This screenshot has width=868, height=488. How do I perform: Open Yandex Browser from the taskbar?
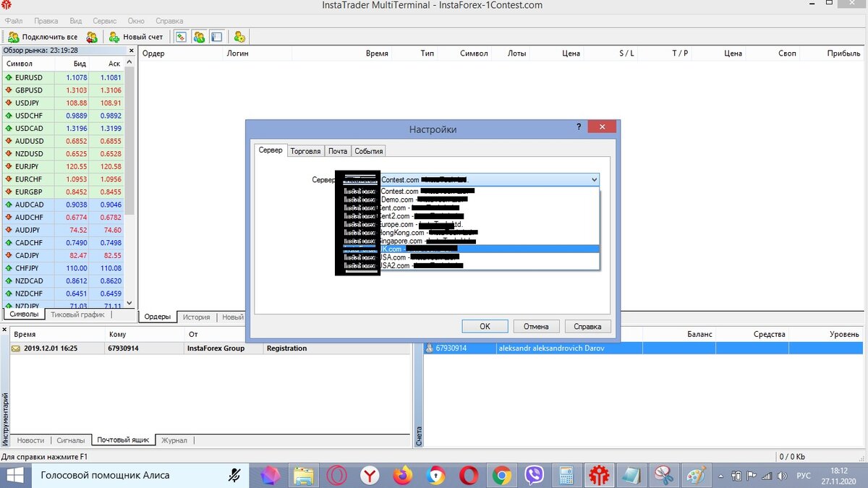(370, 475)
